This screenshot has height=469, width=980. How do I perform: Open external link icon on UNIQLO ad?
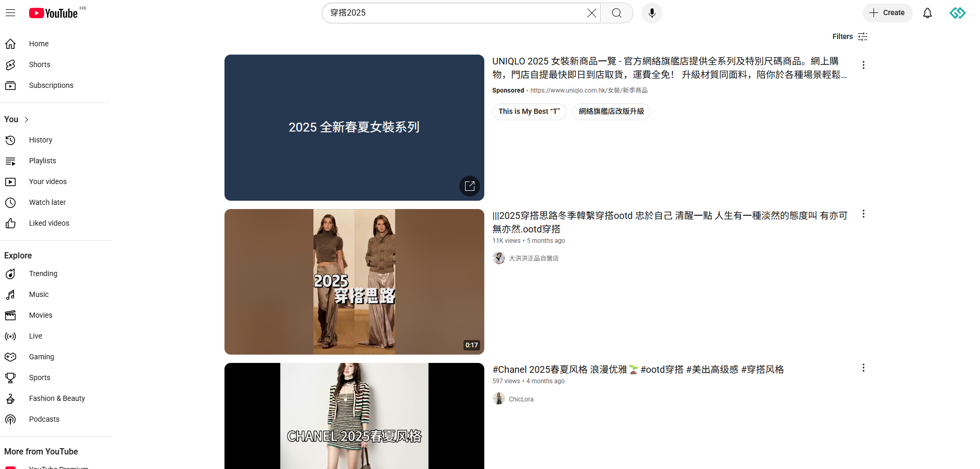[x=470, y=186]
